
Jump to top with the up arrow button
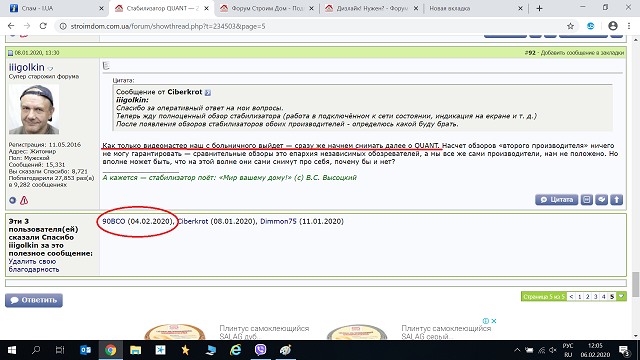click(617, 200)
